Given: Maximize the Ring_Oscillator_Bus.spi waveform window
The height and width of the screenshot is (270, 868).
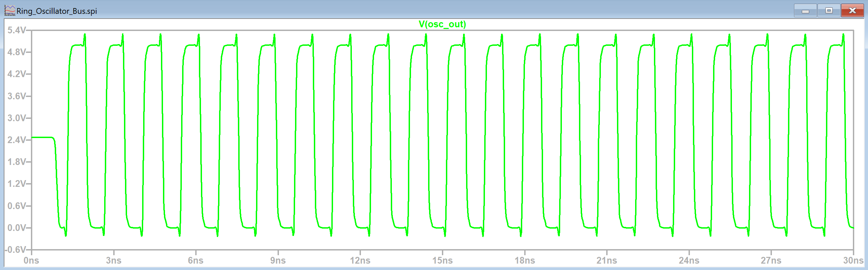Looking at the screenshot, I should point(829,11).
